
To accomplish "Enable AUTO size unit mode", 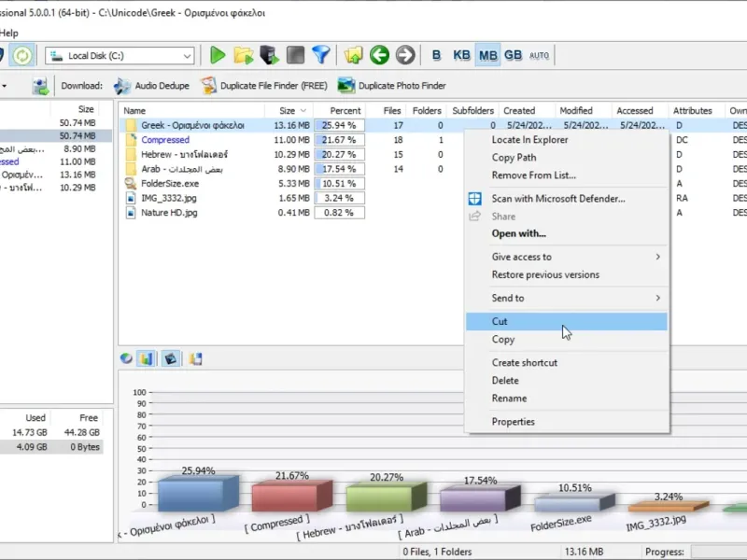I will click(539, 55).
